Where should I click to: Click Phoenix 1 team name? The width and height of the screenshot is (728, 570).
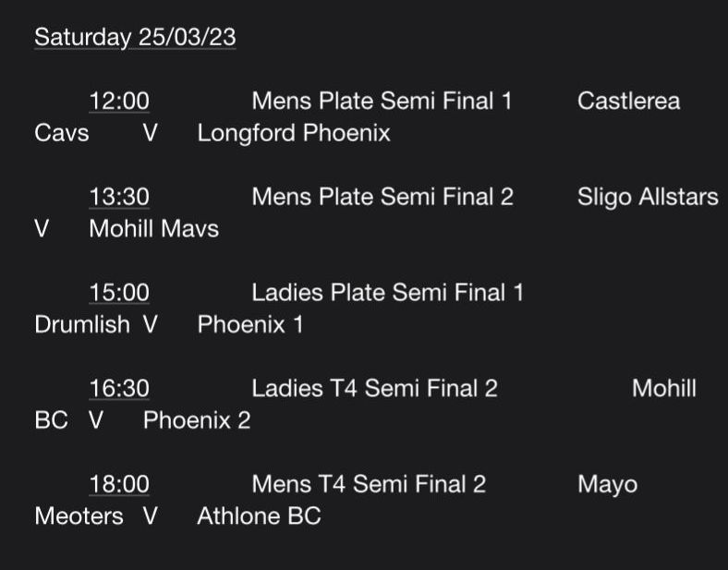tap(250, 324)
